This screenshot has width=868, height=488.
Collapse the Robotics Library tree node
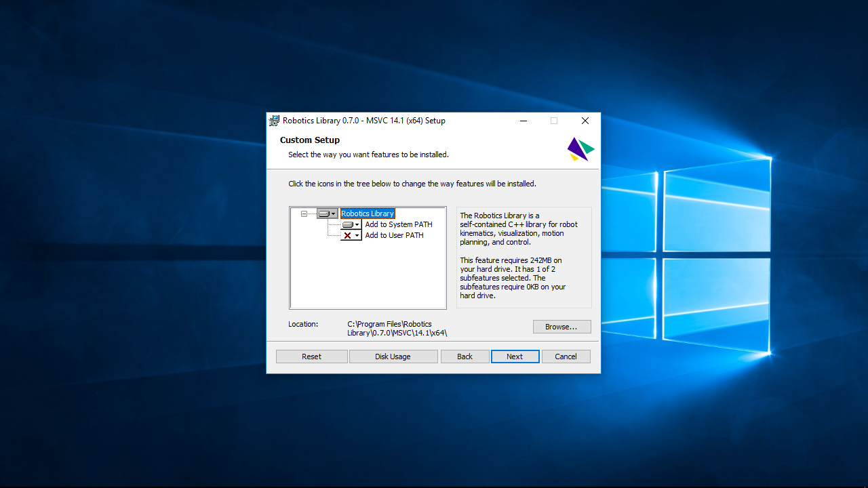304,213
